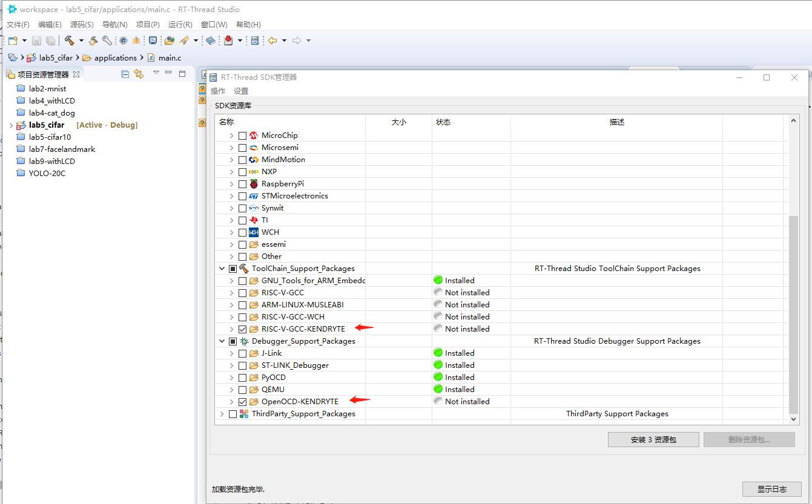The width and height of the screenshot is (812, 504).
Task: Click Collapse All icon in project explorer
Action: 125,74
